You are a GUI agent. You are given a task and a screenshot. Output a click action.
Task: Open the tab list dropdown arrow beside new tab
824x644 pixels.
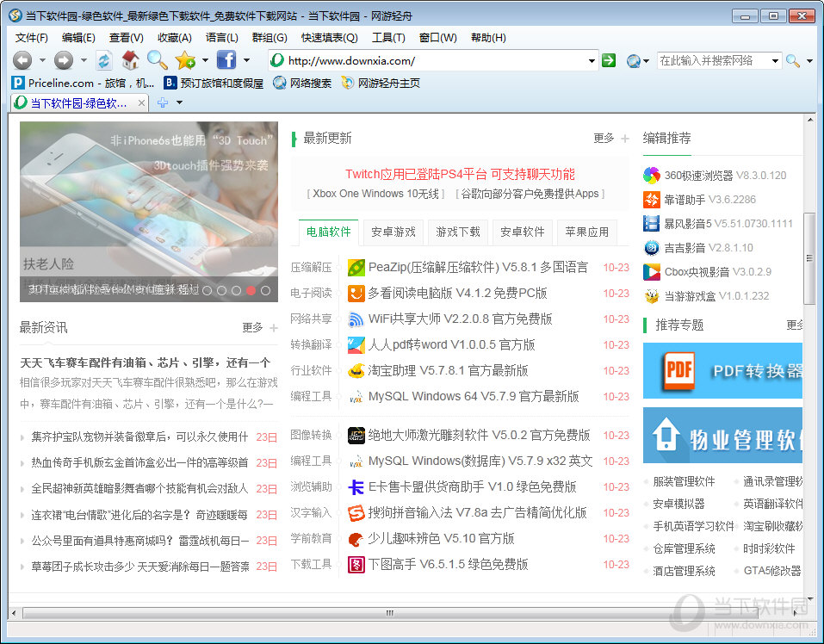pos(179,102)
